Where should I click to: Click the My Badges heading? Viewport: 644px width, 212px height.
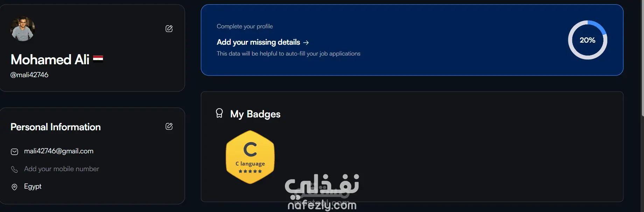(255, 114)
